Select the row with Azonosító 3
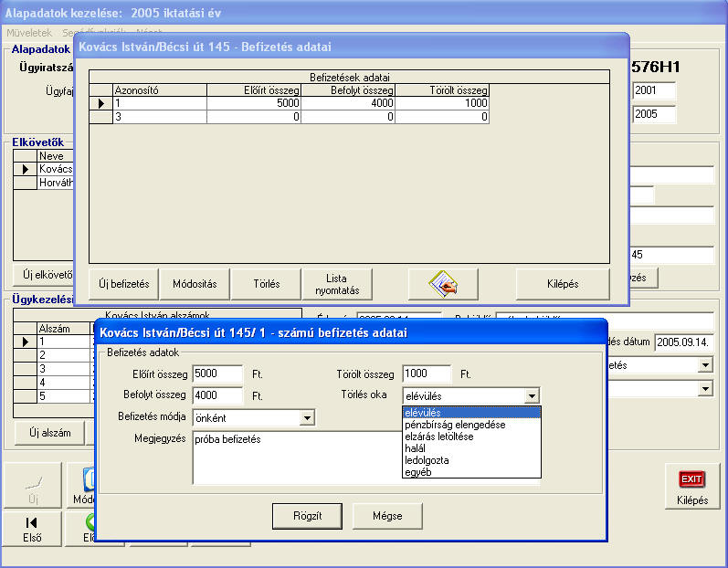This screenshot has height=568, width=728. click(290, 117)
